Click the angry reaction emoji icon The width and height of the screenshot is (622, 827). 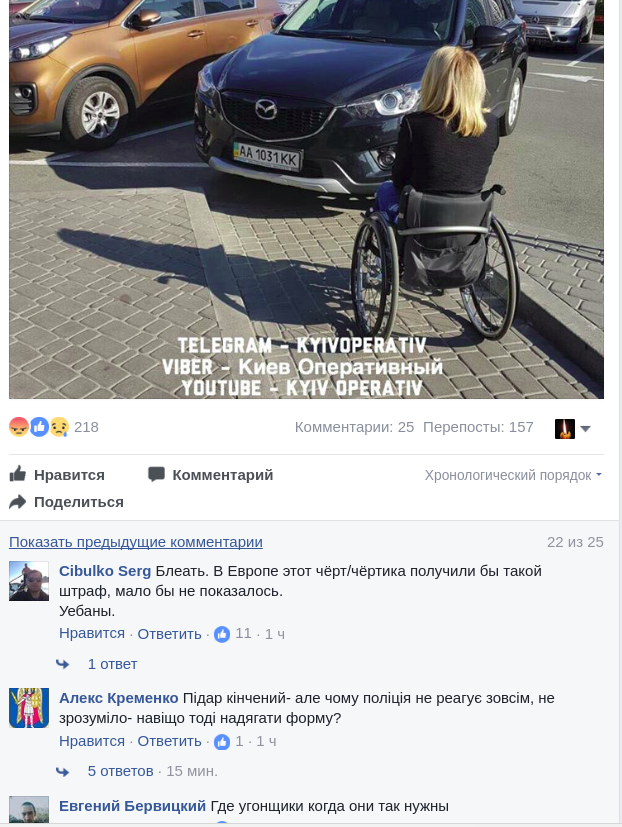click(x=19, y=427)
